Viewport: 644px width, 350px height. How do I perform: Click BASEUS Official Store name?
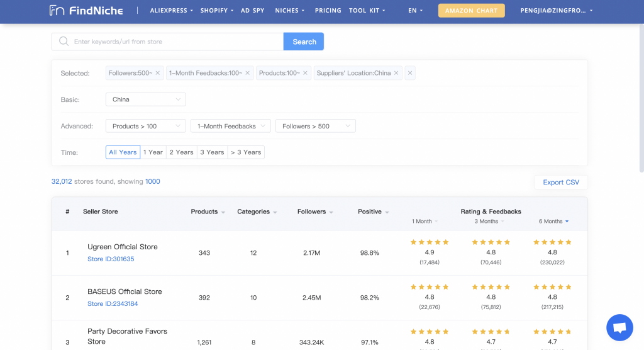125,291
